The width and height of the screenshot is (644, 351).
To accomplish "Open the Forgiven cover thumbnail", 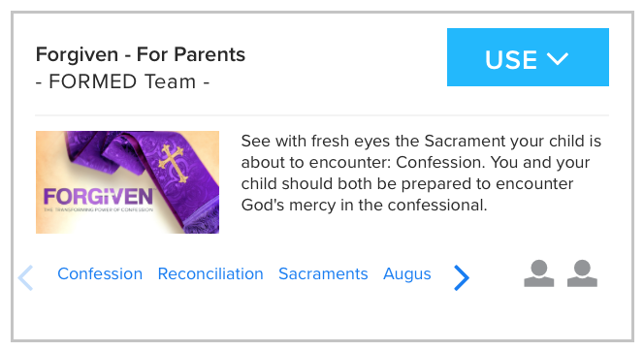I will point(127,182).
